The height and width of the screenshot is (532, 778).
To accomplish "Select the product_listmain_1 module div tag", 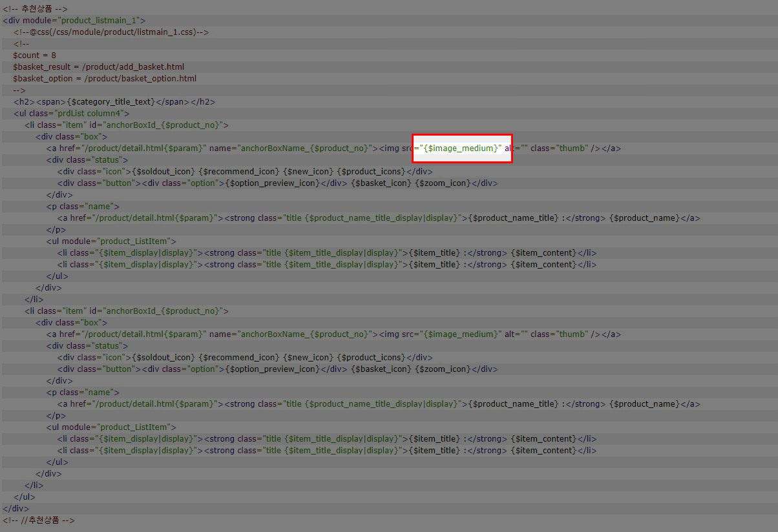I will coord(74,21).
